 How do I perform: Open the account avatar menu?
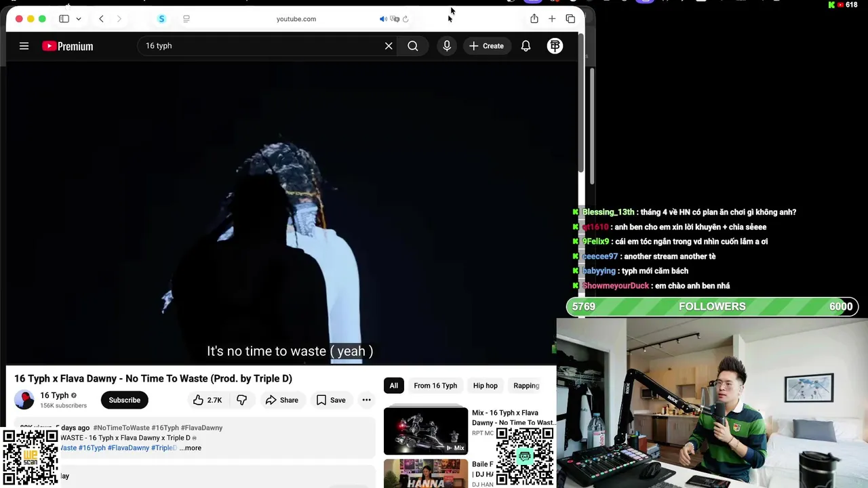click(x=555, y=46)
